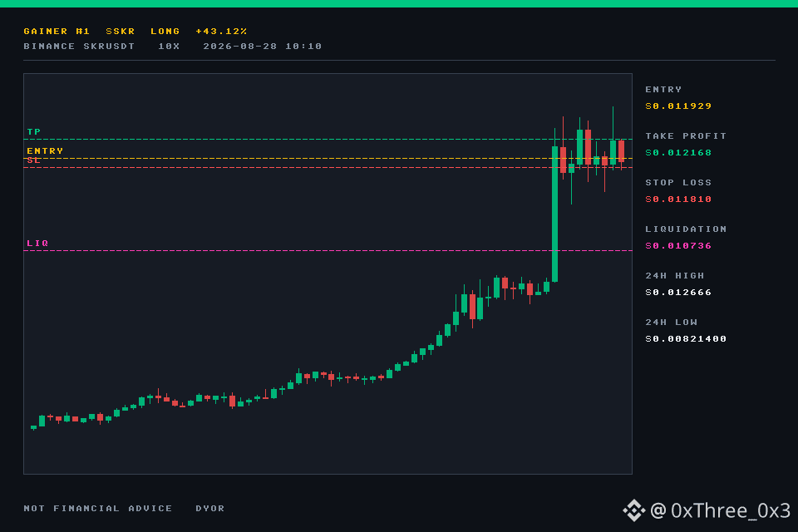Click the "10X" leverage value
The width and height of the screenshot is (798, 532).
[169, 47]
